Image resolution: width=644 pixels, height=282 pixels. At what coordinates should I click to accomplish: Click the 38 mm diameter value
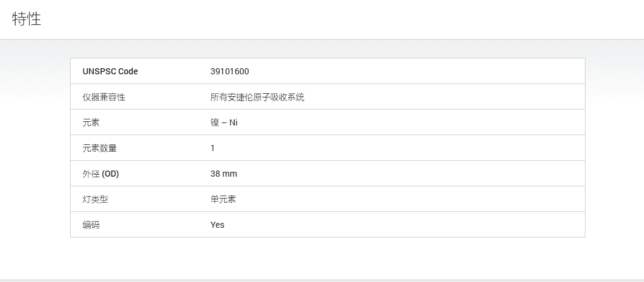[x=224, y=174]
